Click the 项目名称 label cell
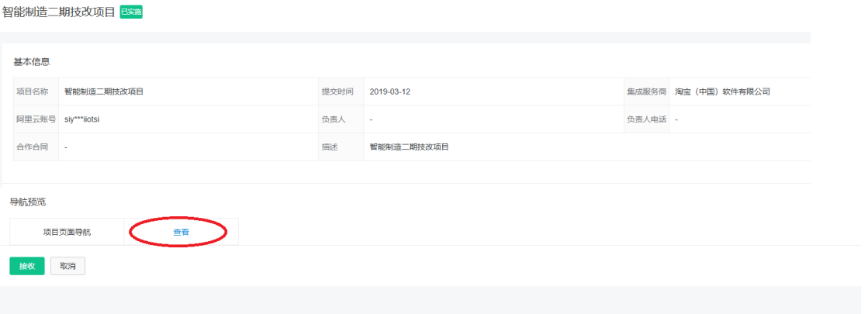 click(36, 91)
